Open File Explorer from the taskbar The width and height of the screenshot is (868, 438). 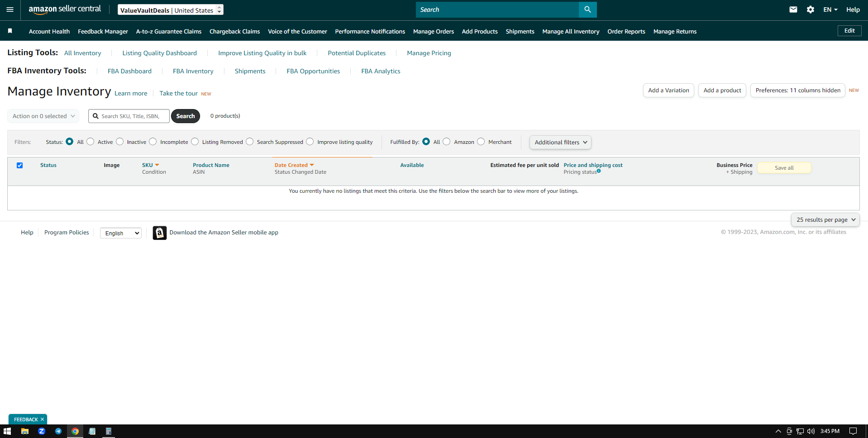pos(25,431)
